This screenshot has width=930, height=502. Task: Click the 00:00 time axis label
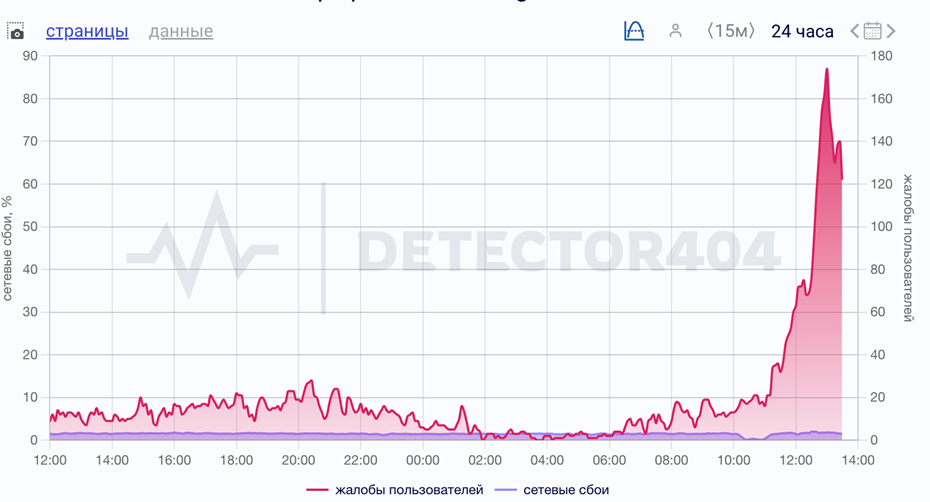[x=423, y=460]
